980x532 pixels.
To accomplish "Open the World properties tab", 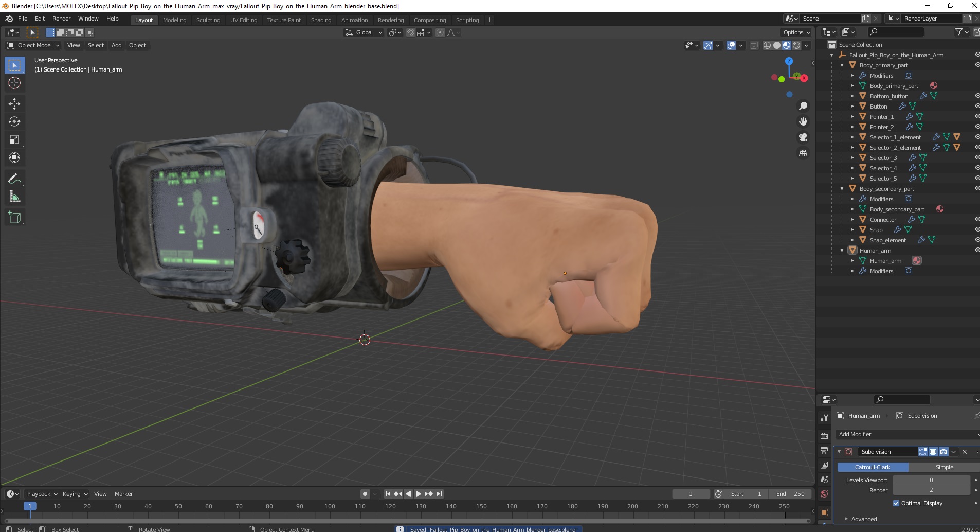I will [x=824, y=494].
